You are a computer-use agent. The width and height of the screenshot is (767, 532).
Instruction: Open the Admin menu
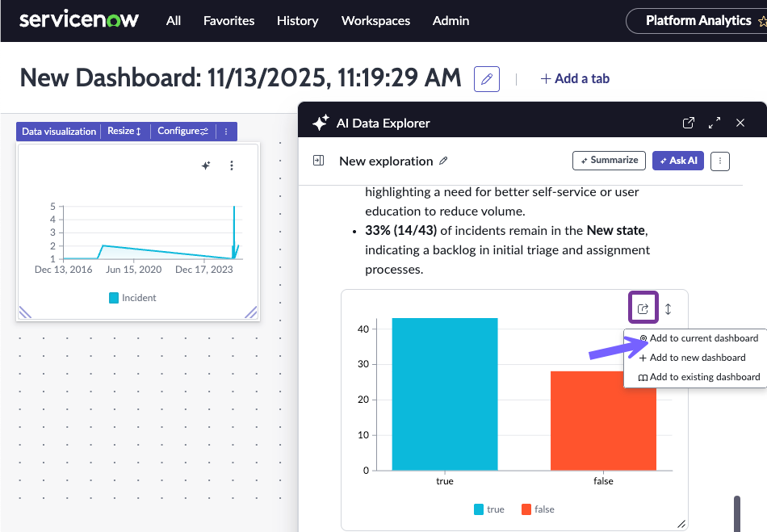tap(451, 20)
